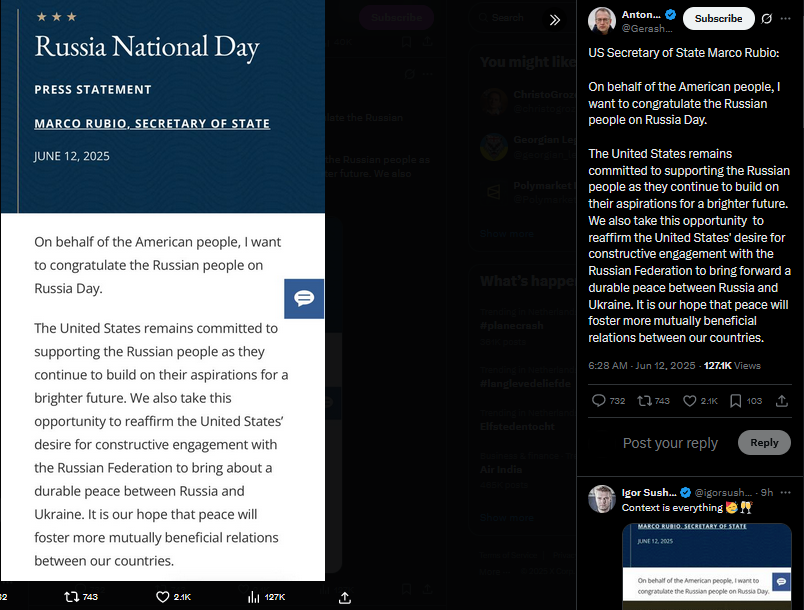Click the blue chat feedback icon on statement
The height and width of the screenshot is (610, 804).
click(x=304, y=298)
